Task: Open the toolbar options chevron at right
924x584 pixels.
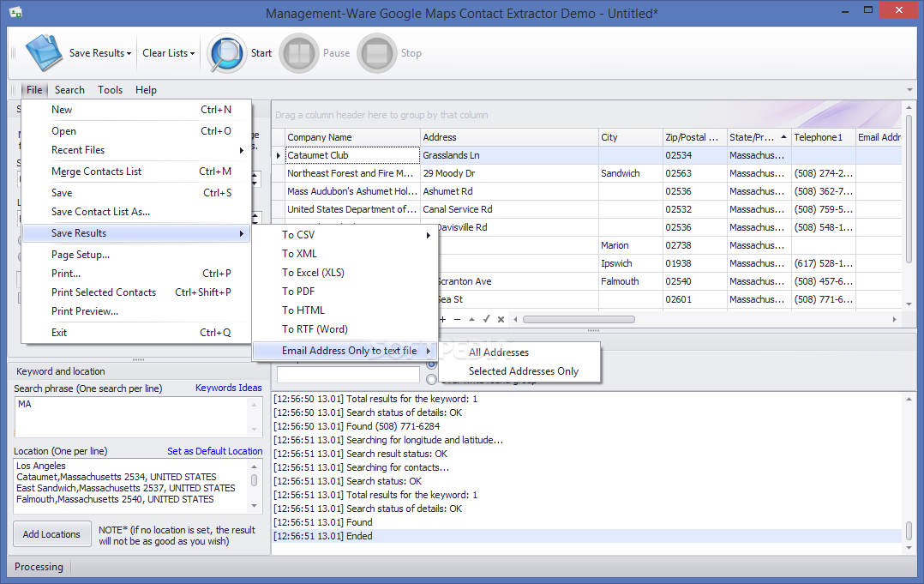Action: tap(909, 90)
